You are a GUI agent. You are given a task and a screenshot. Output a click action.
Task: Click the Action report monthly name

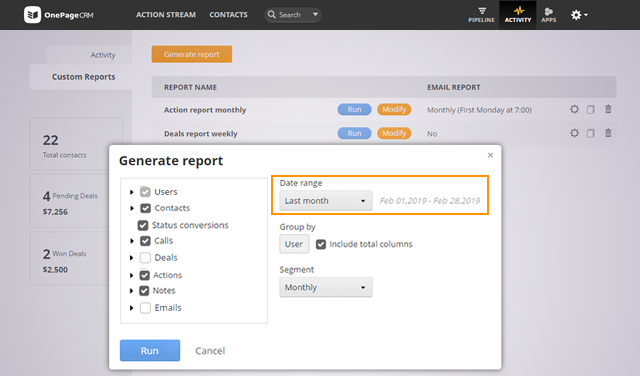(205, 110)
